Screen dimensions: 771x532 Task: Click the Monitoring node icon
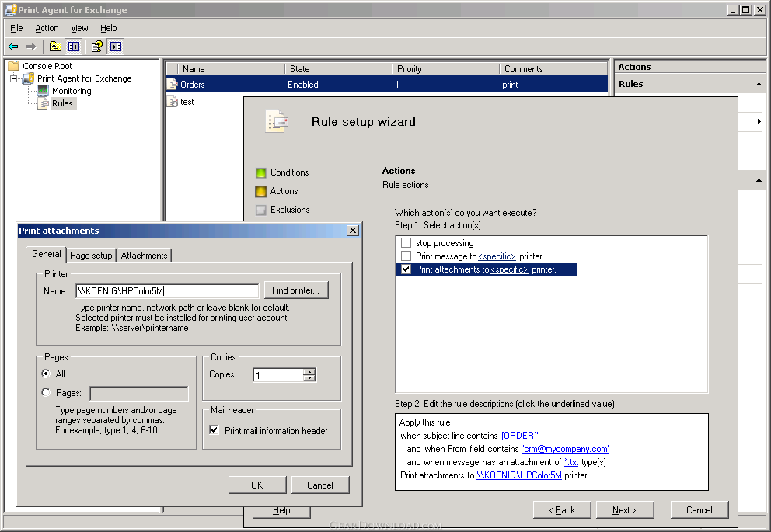click(x=44, y=91)
